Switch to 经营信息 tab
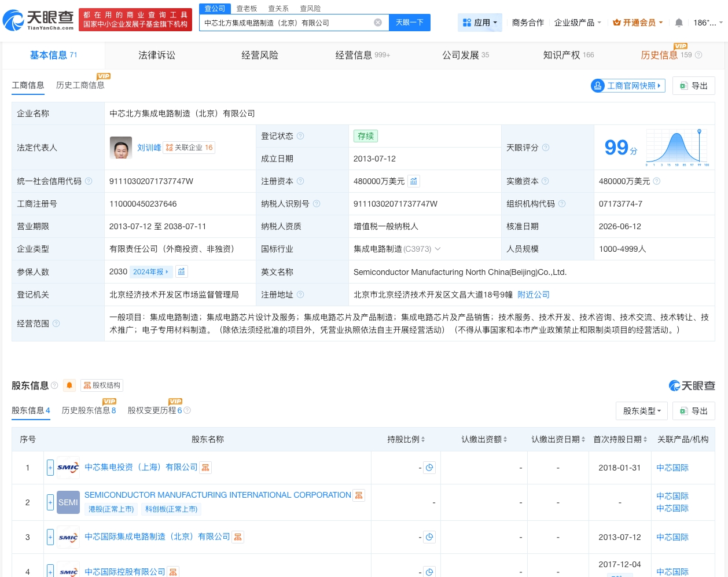728x577 pixels. (x=363, y=55)
